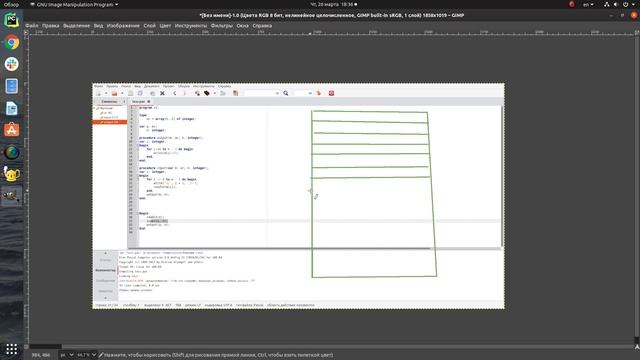Open LibreOffice Writer from the dock
The image size is (640, 360).
point(11,108)
